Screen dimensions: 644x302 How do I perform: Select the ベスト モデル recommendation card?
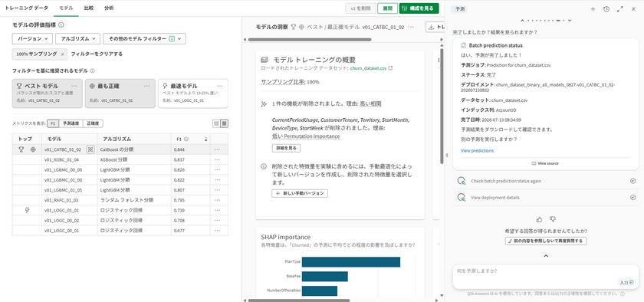(48, 94)
